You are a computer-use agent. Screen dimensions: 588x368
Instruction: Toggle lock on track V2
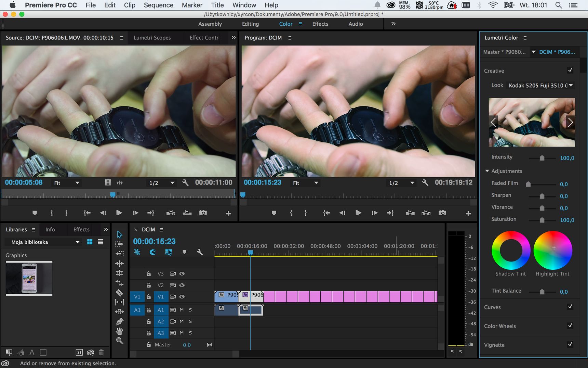pos(149,285)
